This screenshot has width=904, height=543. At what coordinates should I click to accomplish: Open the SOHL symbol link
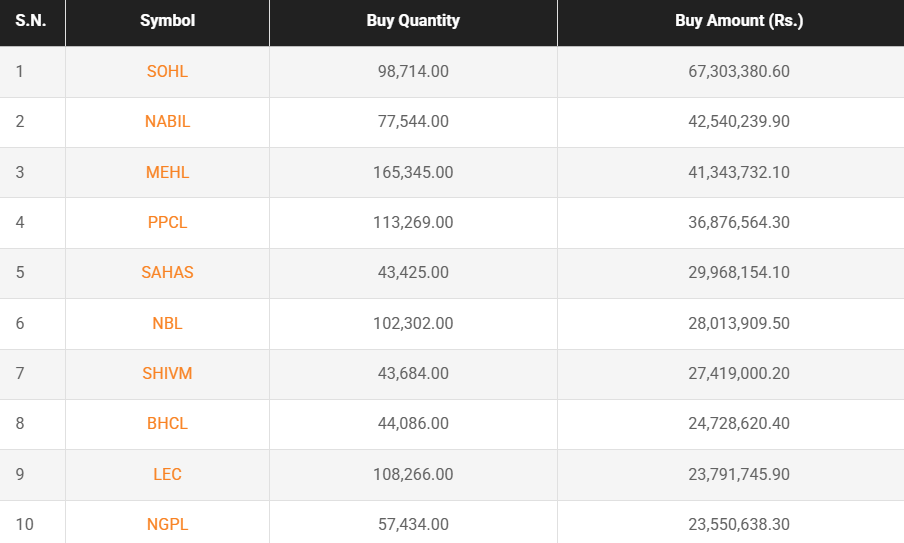(167, 71)
